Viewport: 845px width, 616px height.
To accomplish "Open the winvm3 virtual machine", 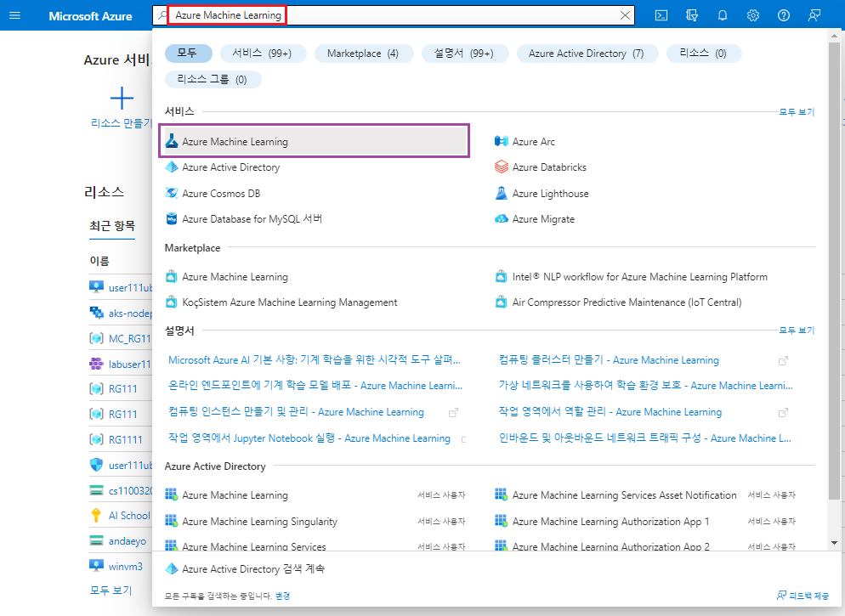I will 116,567.
